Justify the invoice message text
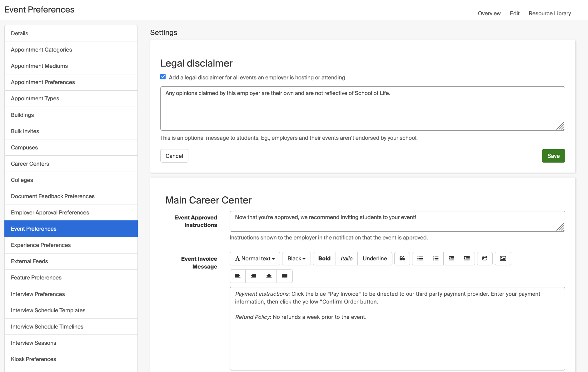This screenshot has width=588, height=372. [x=285, y=276]
